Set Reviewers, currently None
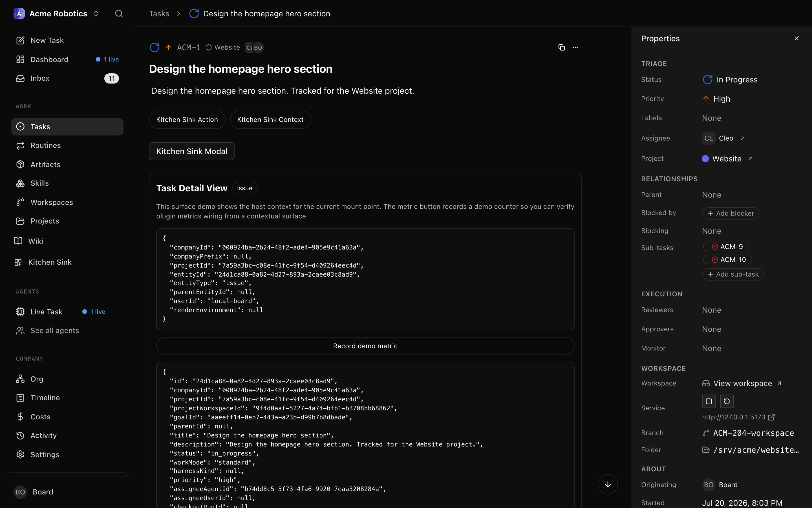The width and height of the screenshot is (812, 508). coord(711,310)
